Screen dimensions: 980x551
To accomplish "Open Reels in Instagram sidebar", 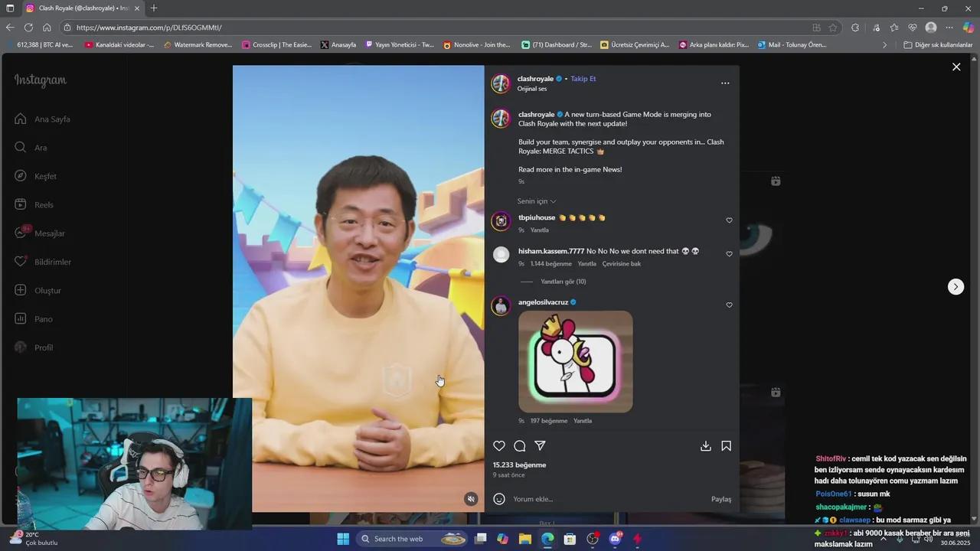I will 34,205.
